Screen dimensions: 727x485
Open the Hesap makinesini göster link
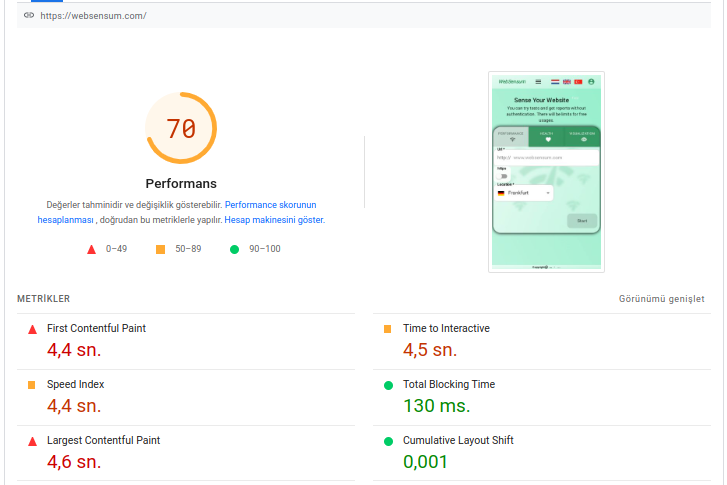click(274, 220)
